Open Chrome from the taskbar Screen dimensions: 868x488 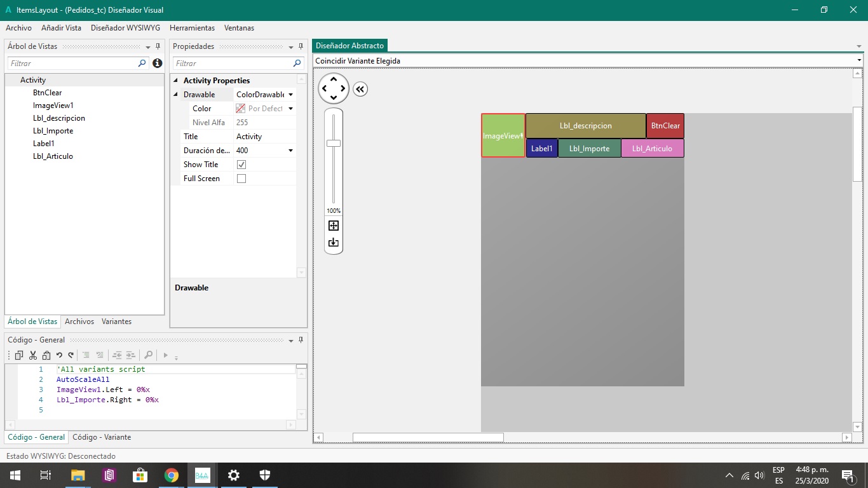point(171,475)
